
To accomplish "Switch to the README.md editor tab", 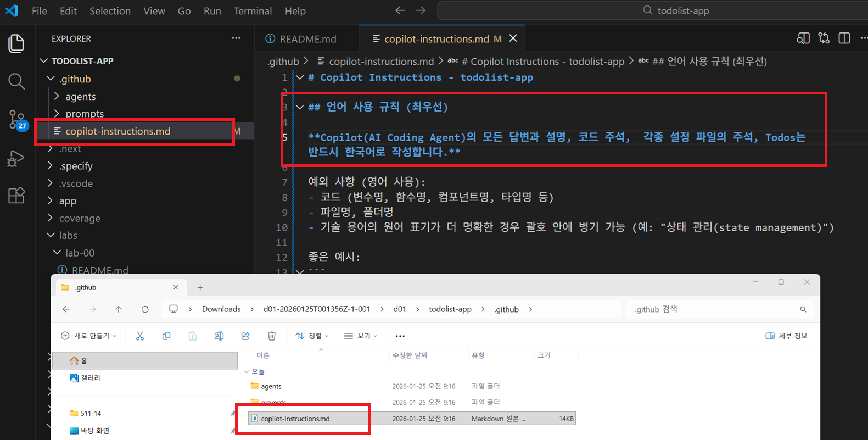I will (x=306, y=38).
